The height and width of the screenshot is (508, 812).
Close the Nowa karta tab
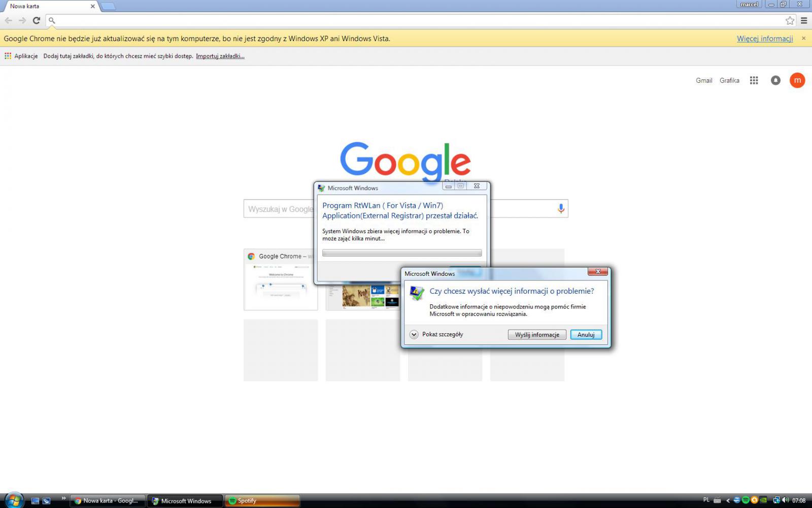tap(92, 6)
